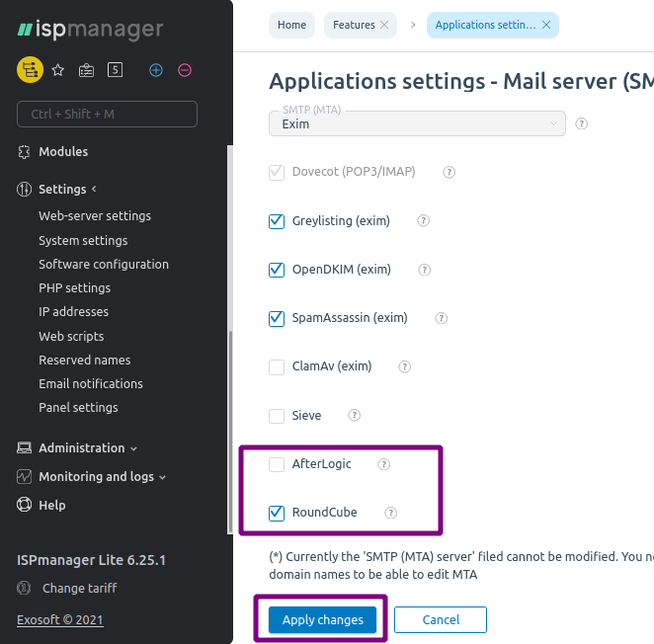Image resolution: width=654 pixels, height=644 pixels.
Task: Click the blue plus circle icon
Action: coord(156,70)
